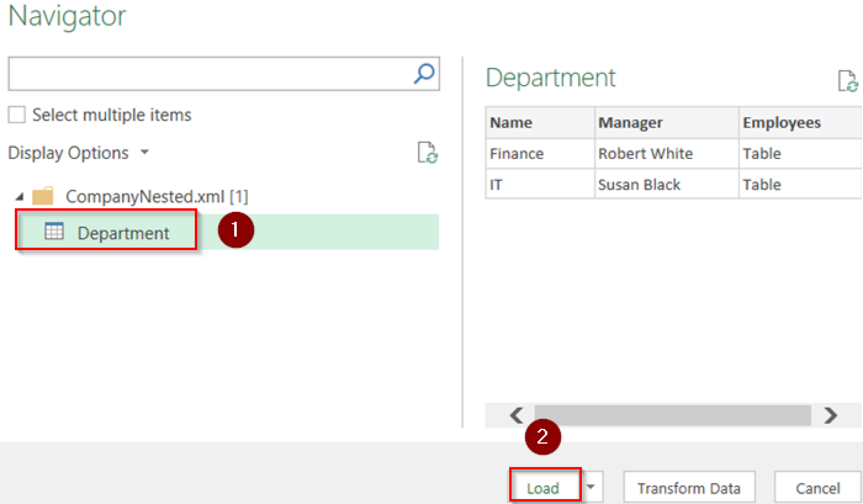This screenshot has width=863, height=504.
Task: Click the CompanyNested.xml folder icon
Action: [43, 196]
